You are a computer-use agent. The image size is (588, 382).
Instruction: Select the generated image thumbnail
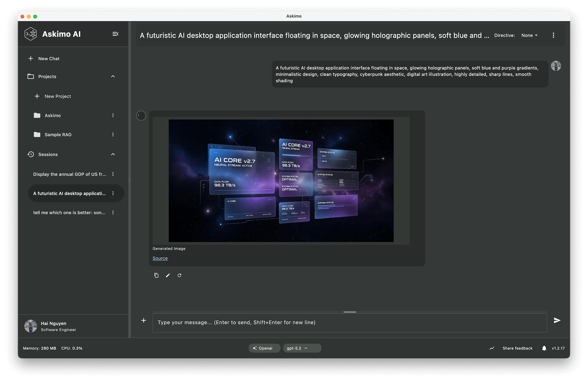281,181
